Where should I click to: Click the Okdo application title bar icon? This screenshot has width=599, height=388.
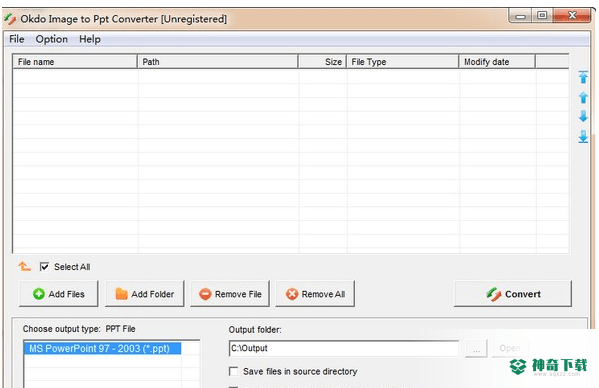tap(10, 18)
